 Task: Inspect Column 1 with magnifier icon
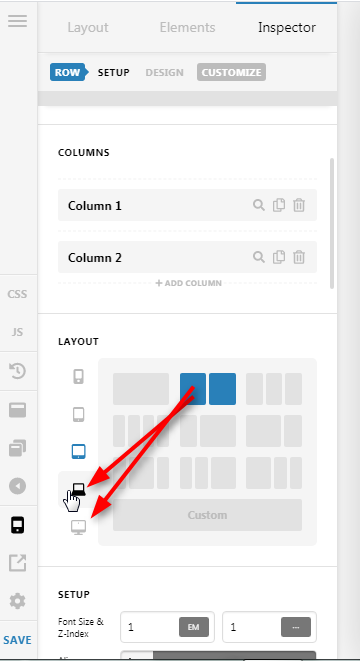coord(258,205)
